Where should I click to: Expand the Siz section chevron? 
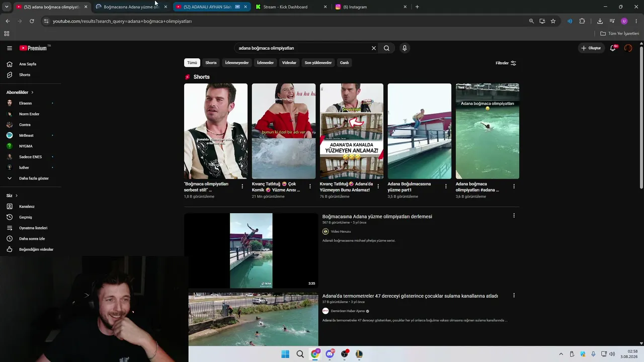[16, 196]
